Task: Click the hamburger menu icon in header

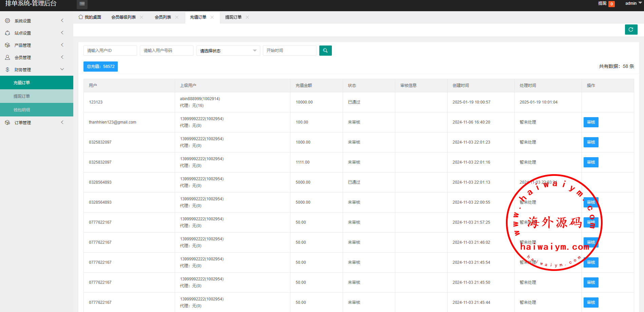Action: click(x=82, y=4)
